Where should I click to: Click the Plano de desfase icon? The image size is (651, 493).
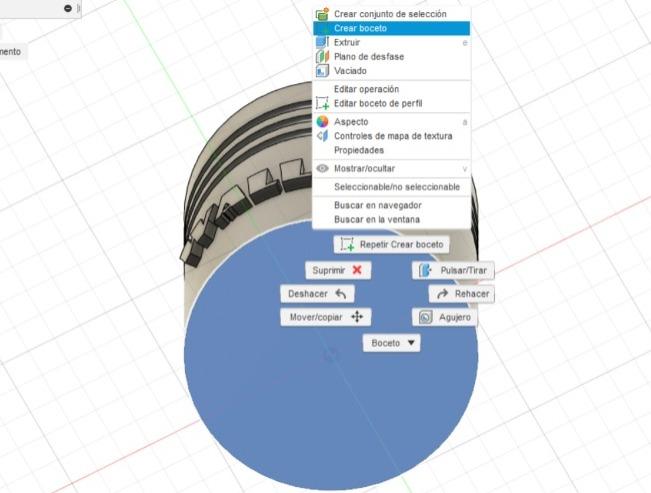point(322,56)
